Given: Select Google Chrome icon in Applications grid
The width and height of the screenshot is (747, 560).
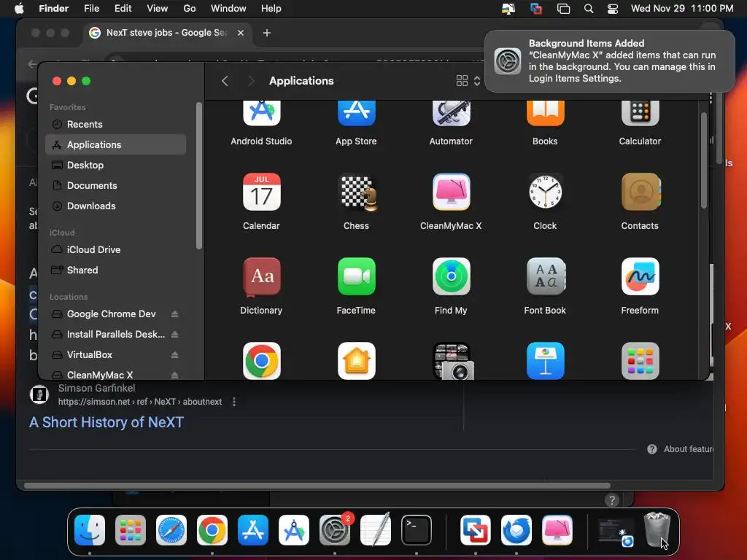Looking at the screenshot, I should [261, 360].
